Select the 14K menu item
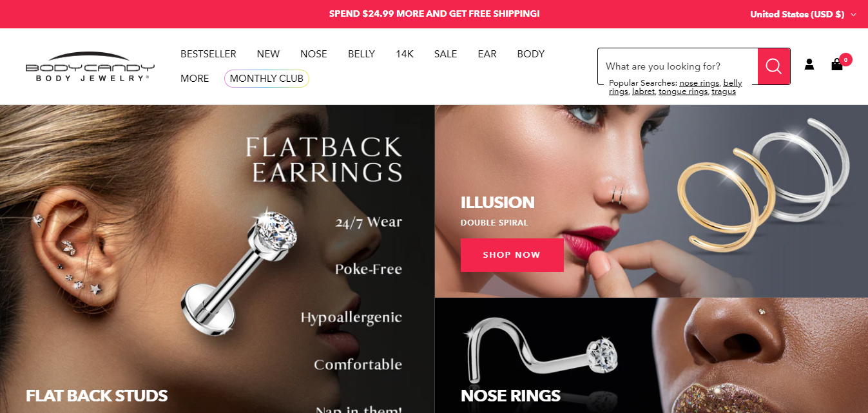Screen dimensions: 868x413 pos(405,54)
